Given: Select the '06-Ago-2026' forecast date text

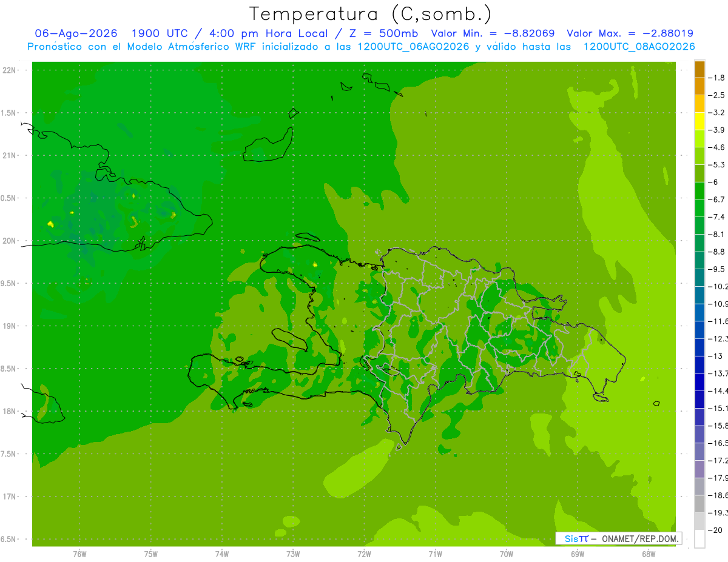Looking at the screenshot, I should coord(76,33).
